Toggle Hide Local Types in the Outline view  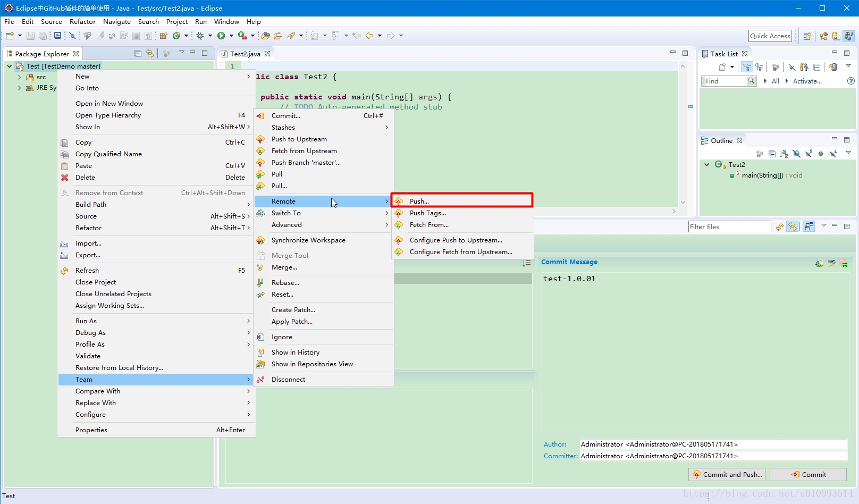833,154
